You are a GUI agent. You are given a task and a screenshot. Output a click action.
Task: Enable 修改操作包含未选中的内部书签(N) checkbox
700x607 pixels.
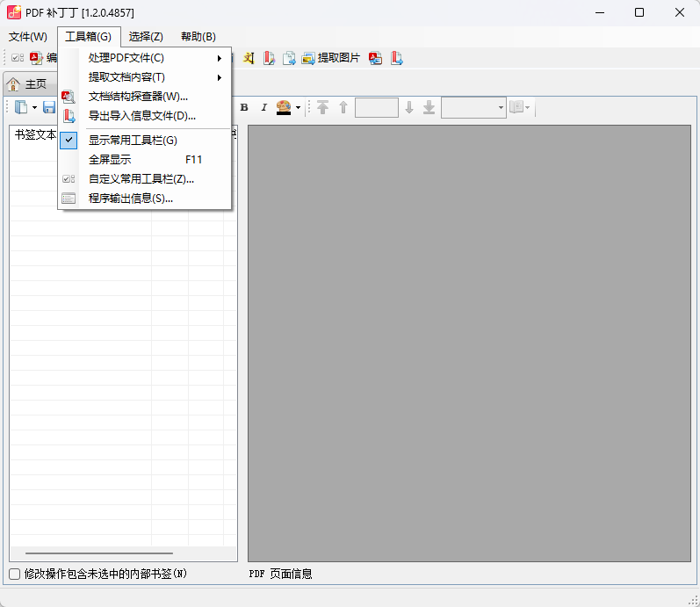pyautogui.click(x=15, y=574)
